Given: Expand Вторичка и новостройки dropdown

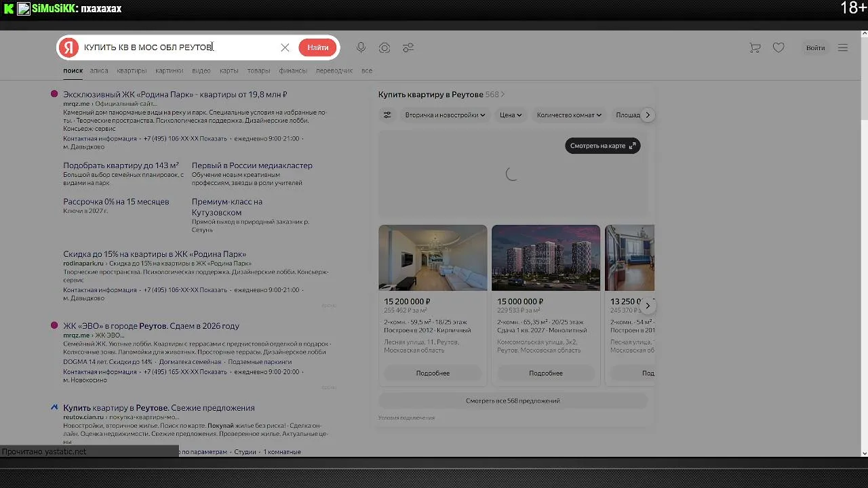Looking at the screenshot, I should tap(445, 115).
